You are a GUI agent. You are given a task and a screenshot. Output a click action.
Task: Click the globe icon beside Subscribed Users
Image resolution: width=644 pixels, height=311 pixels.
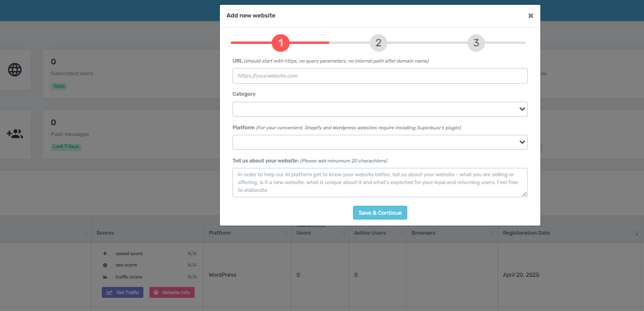pyautogui.click(x=14, y=70)
